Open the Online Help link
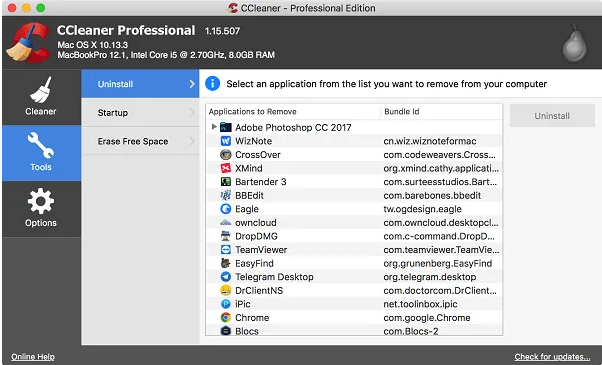This screenshot has height=365, width=602. point(33,357)
